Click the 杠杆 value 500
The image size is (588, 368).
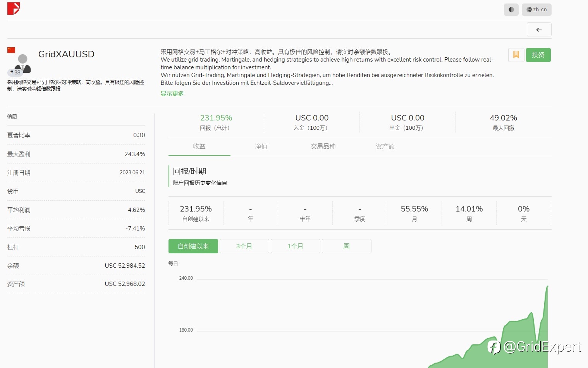coord(140,247)
